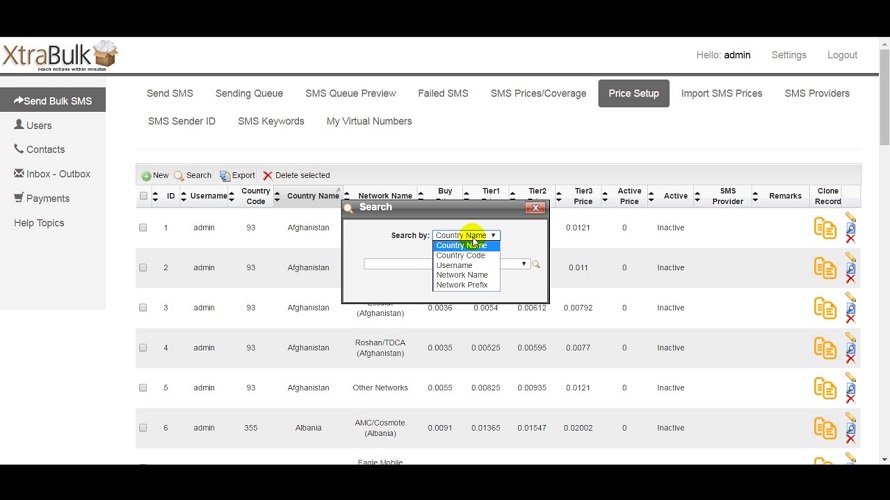
Task: Open the SMS Keywords tab
Action: click(x=271, y=121)
